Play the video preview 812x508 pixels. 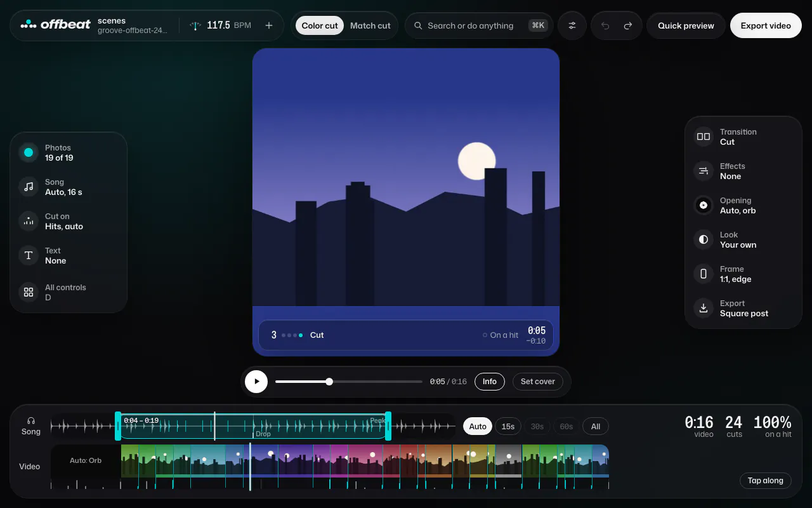pyautogui.click(x=256, y=382)
